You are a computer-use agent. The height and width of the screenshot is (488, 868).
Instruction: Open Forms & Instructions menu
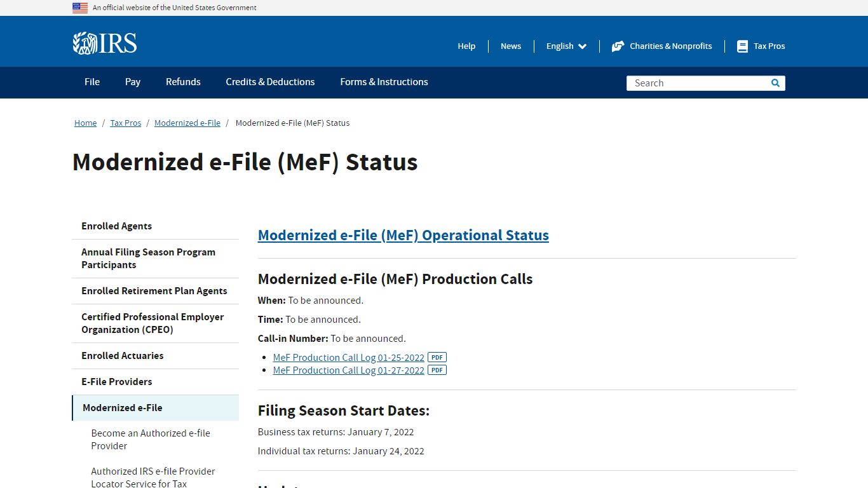384,82
